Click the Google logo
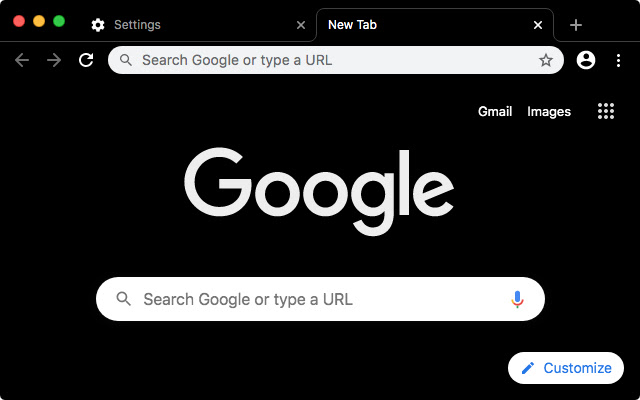This screenshot has width=640, height=400. click(x=319, y=191)
